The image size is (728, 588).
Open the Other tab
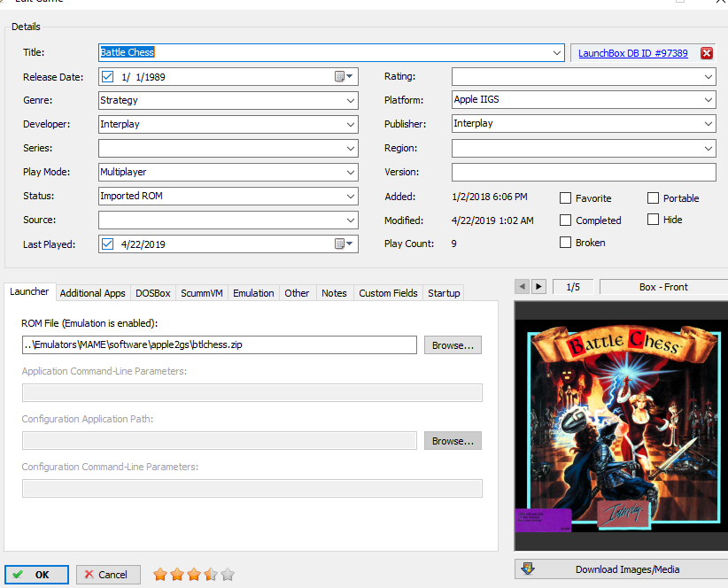click(x=297, y=293)
